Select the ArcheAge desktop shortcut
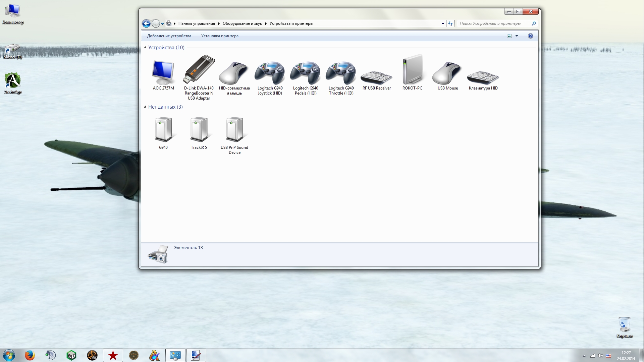644x362 pixels. (x=13, y=83)
